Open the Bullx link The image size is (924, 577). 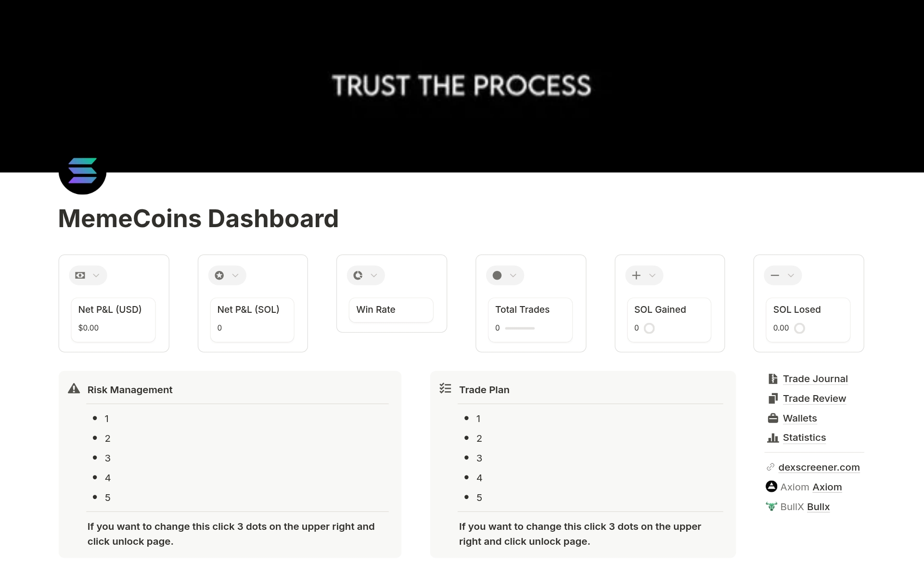pyautogui.click(x=818, y=506)
